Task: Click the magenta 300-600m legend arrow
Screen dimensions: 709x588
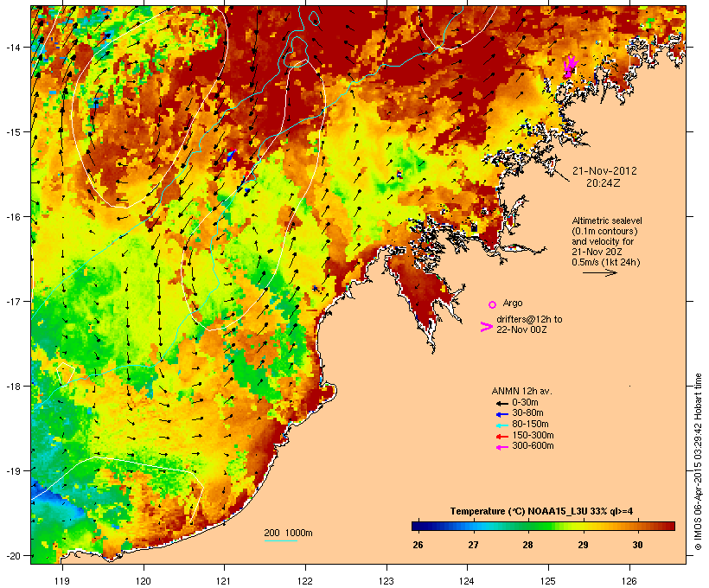Action: pyautogui.click(x=501, y=447)
